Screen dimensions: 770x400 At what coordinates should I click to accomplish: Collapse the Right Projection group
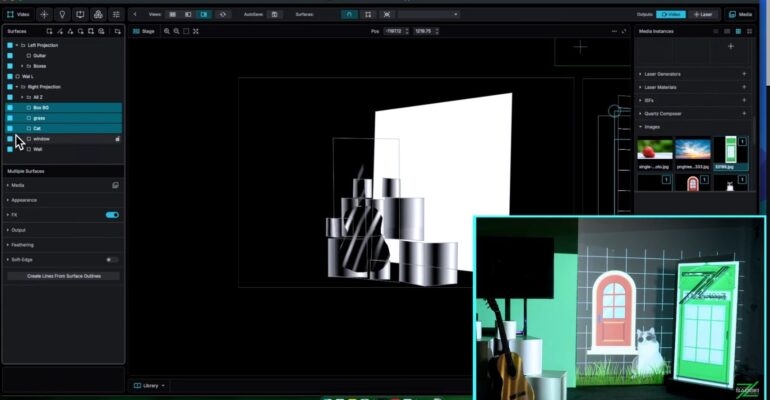tap(17, 87)
